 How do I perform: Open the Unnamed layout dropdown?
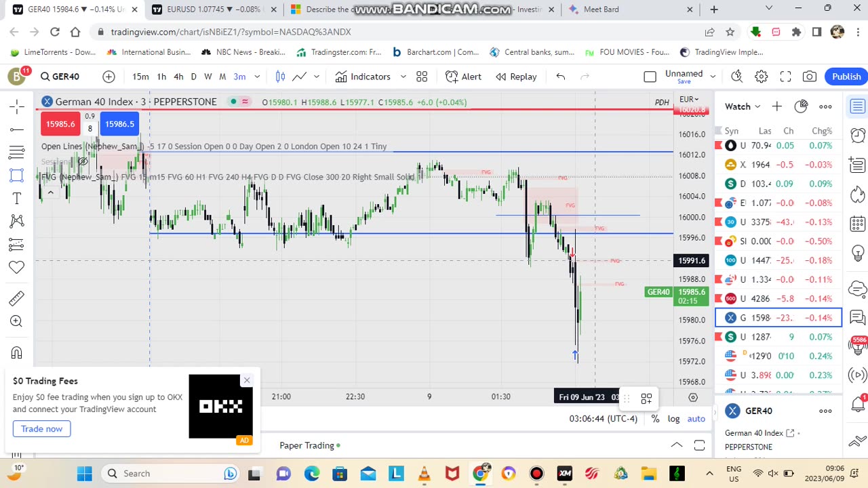pyautogui.click(x=712, y=77)
